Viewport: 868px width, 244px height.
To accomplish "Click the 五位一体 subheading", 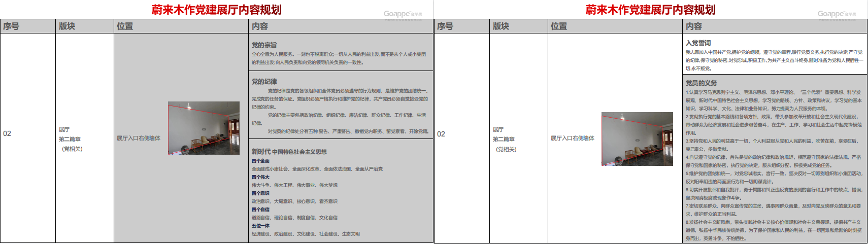I will 260,226.
